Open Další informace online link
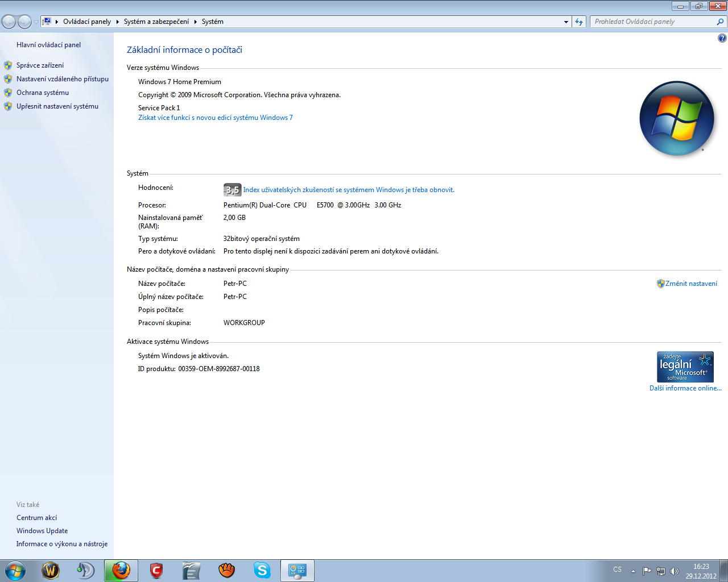 tap(685, 388)
